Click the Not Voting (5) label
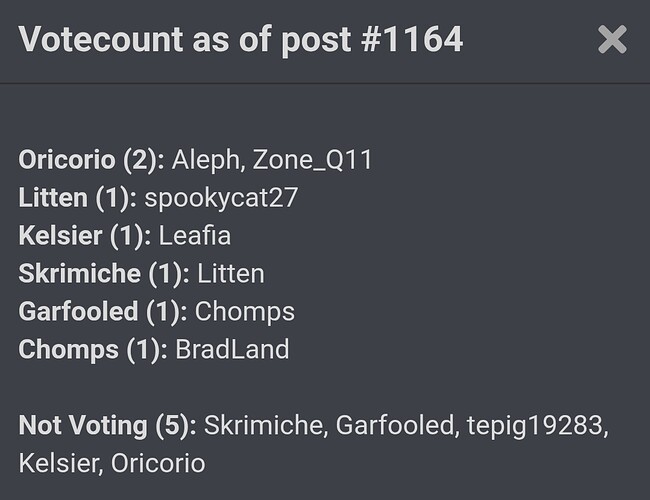650x500 pixels. tap(107, 426)
